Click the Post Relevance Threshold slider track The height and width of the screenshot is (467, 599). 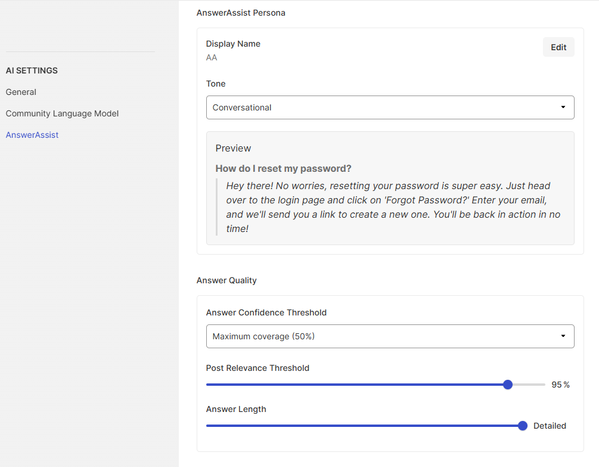click(376, 384)
